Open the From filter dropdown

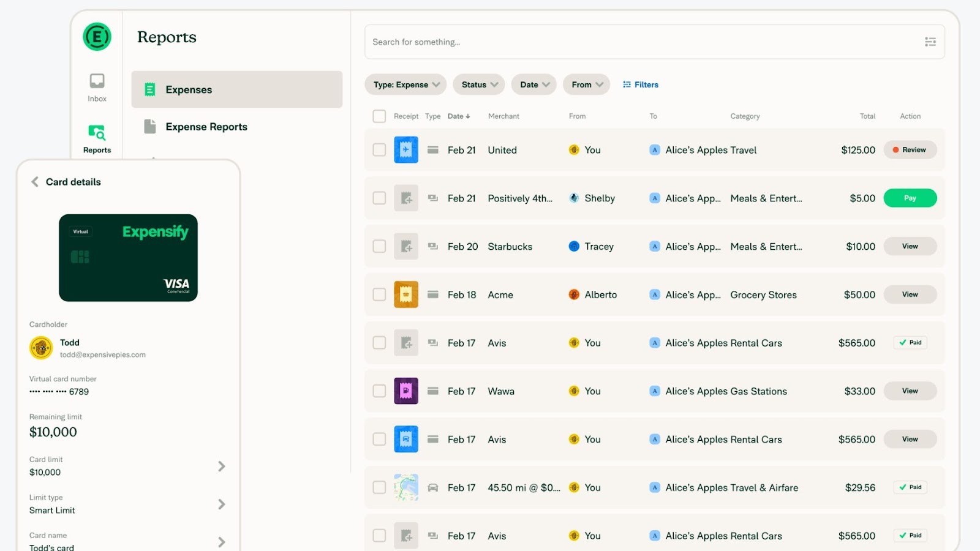click(x=586, y=84)
